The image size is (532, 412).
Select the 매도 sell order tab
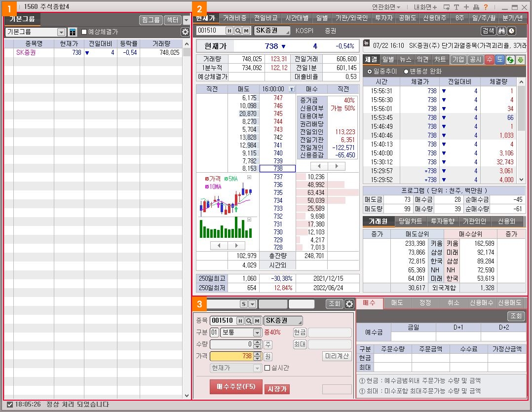pyautogui.click(x=397, y=303)
